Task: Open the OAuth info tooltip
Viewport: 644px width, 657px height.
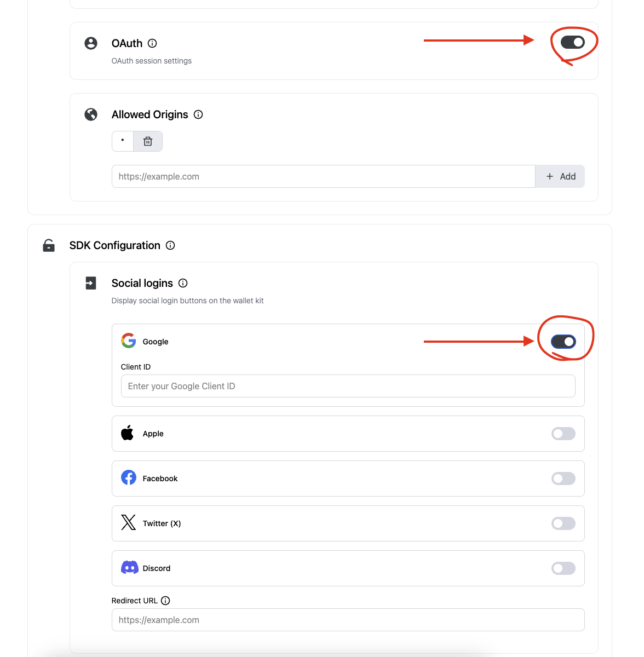Action: pos(152,43)
